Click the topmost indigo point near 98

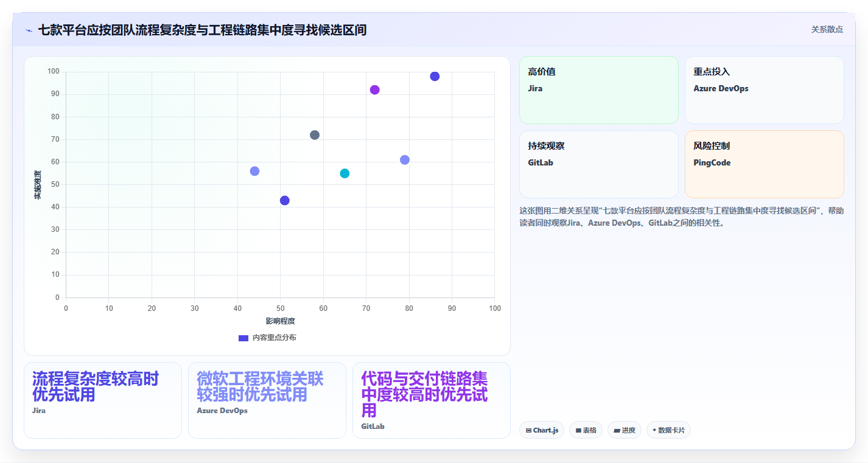[x=435, y=76]
